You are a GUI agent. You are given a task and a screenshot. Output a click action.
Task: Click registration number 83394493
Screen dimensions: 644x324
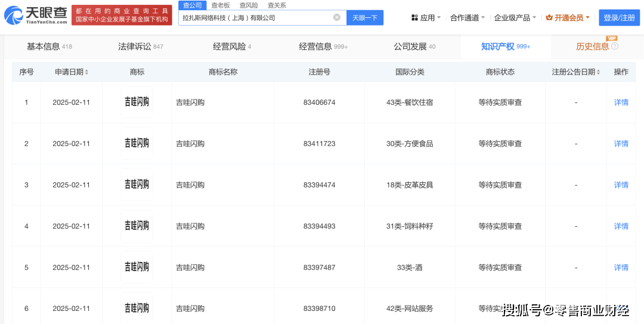(319, 226)
